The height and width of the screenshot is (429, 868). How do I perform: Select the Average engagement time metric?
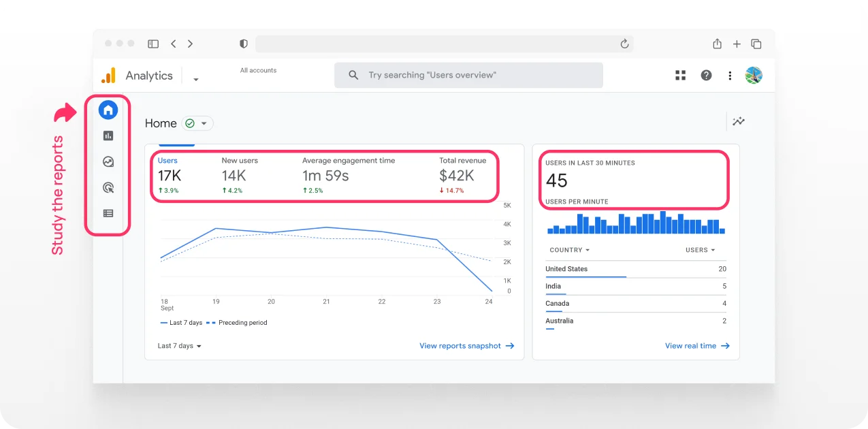349,175
